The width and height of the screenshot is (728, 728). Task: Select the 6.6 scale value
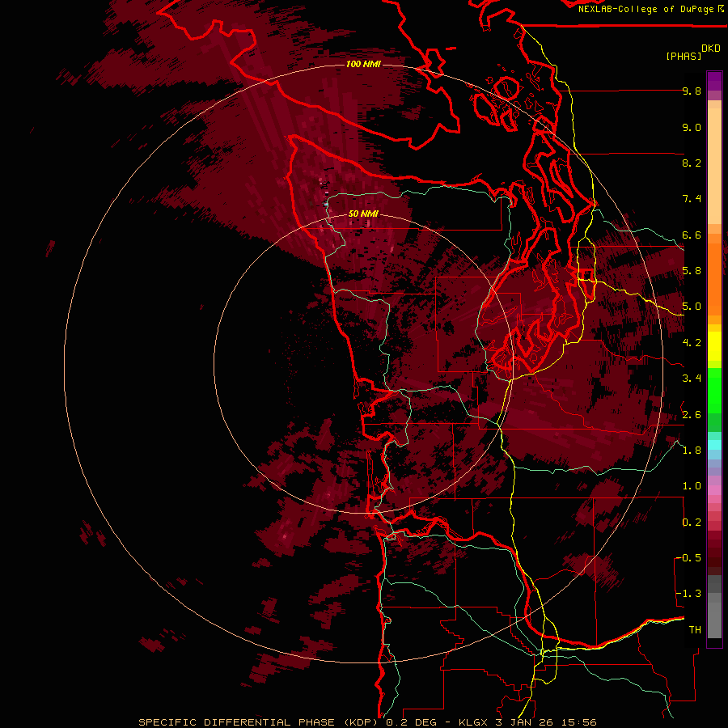(x=692, y=235)
